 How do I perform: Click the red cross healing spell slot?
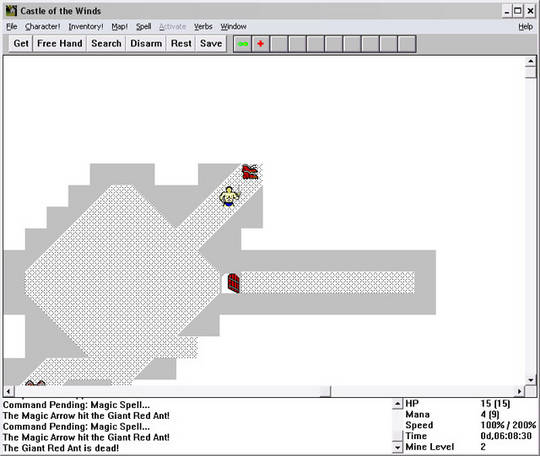(x=261, y=44)
